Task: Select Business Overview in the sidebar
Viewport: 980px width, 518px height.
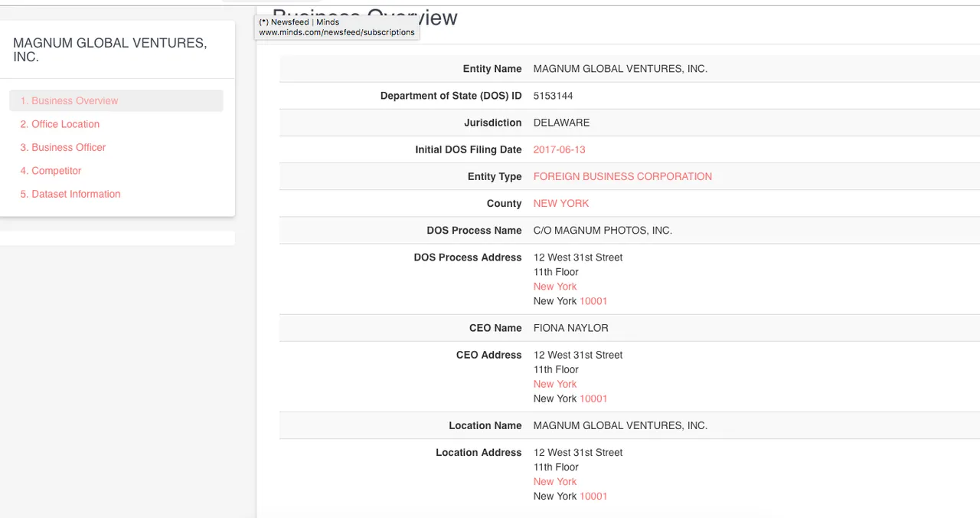Action: click(x=116, y=100)
